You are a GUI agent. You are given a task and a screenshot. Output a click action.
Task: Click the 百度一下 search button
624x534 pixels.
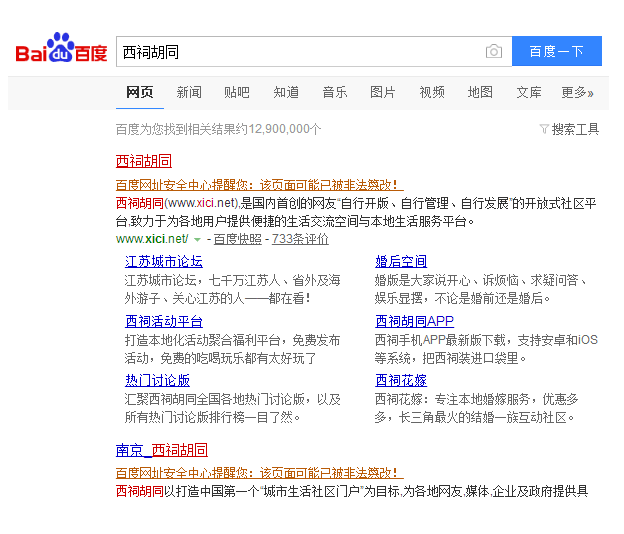(557, 51)
